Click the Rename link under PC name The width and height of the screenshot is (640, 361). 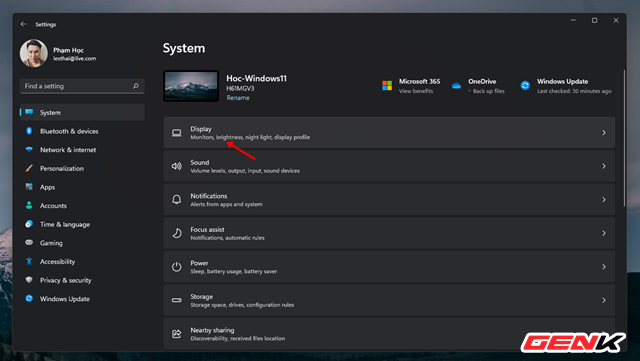click(238, 98)
